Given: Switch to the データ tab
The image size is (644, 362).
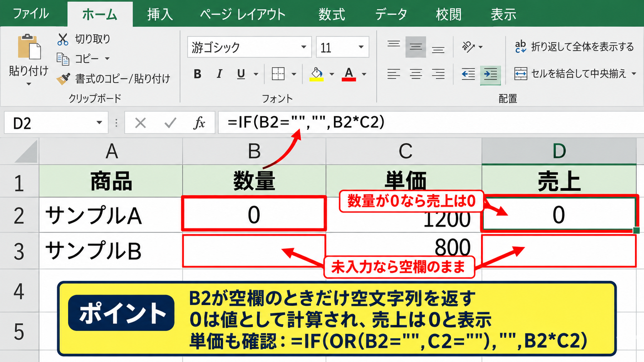Looking at the screenshot, I should pos(391,14).
